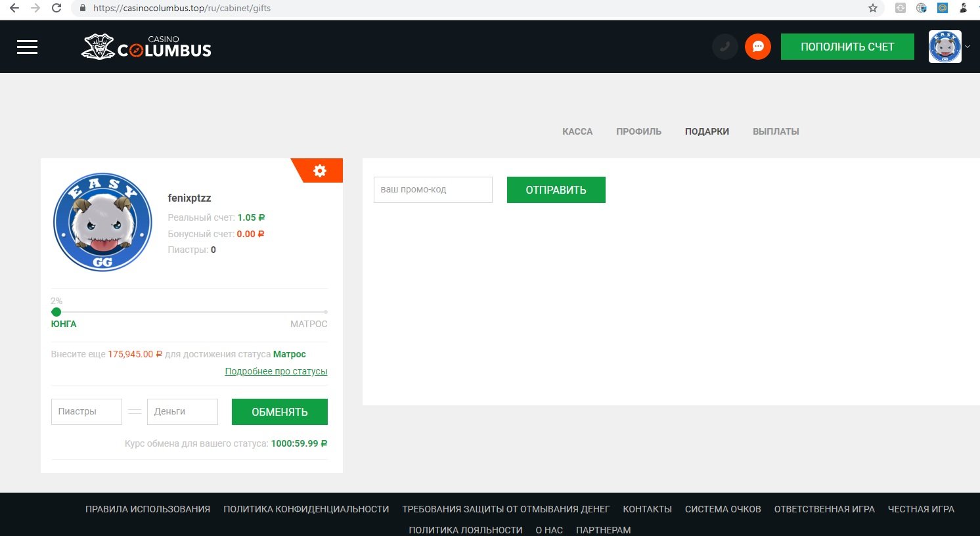Screen dimensions: 980x536
Task: Open the orange live chat icon
Action: [757, 47]
